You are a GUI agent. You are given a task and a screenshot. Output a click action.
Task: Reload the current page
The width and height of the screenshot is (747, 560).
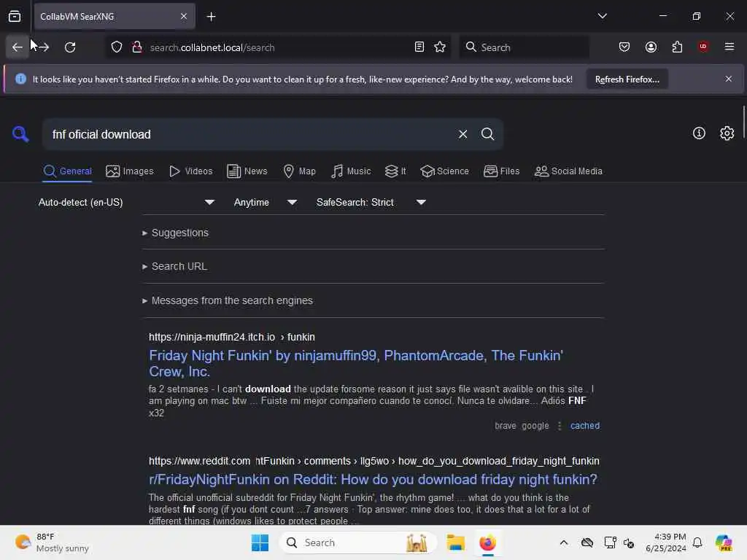point(70,47)
